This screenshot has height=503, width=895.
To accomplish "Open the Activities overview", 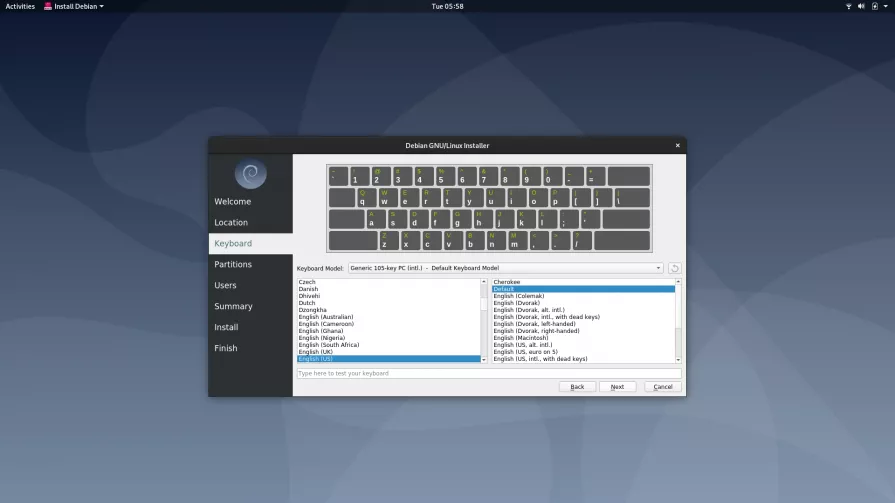I will point(20,6).
